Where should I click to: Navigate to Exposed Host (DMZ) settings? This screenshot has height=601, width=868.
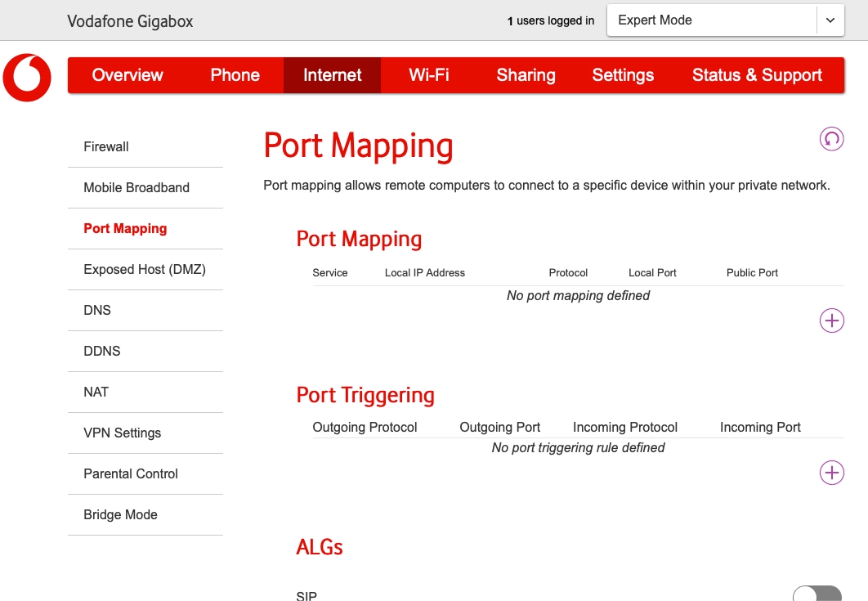click(x=145, y=269)
